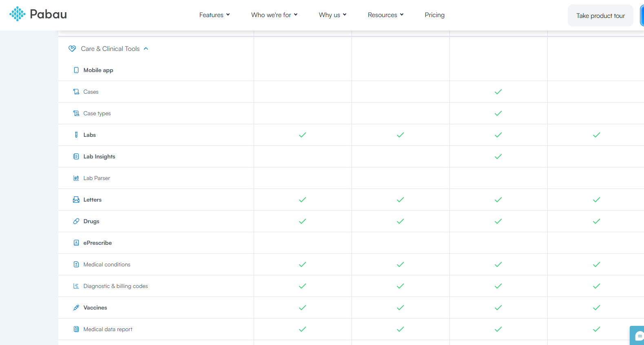Click the Pabau logo icon
The image size is (644, 345).
pos(18,14)
